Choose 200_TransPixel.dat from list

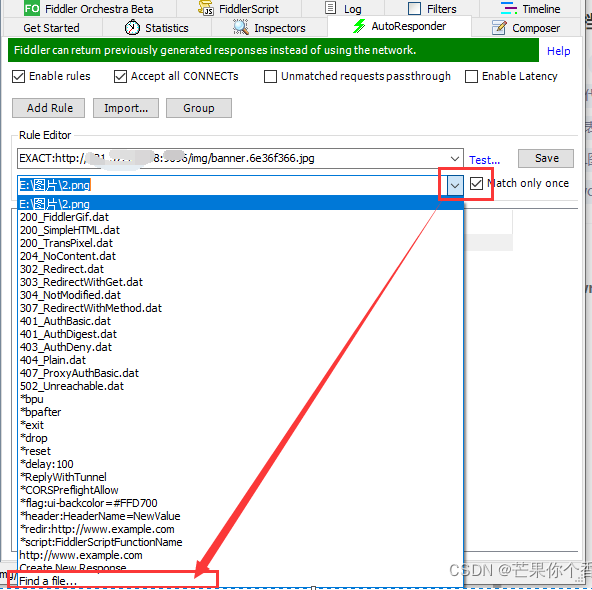[x=240, y=243]
